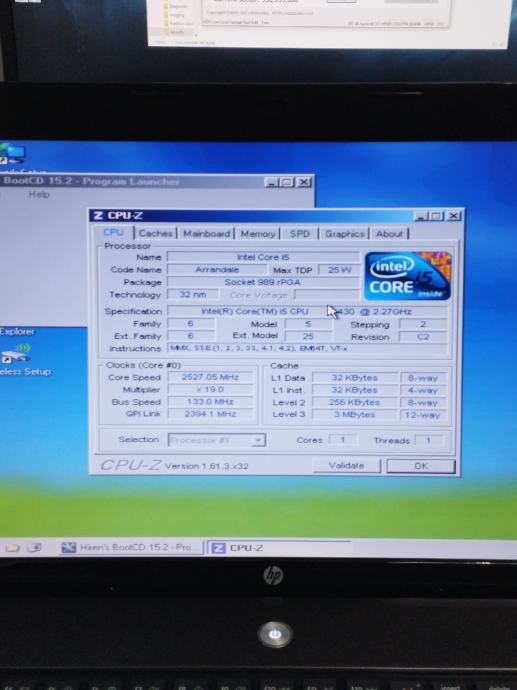Image resolution: width=517 pixels, height=690 pixels.
Task: Select the CPU-Z taskbar button
Action: (279, 547)
